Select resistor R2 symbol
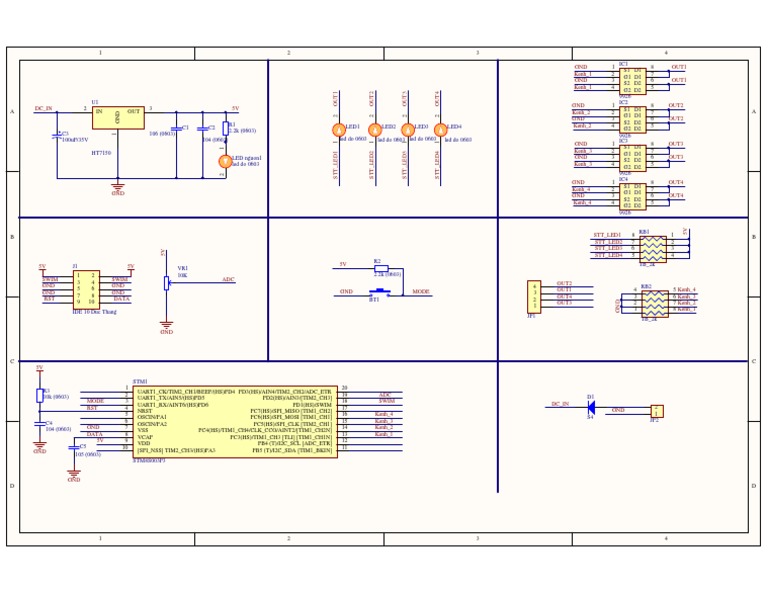The width and height of the screenshot is (768, 594). pos(381,268)
